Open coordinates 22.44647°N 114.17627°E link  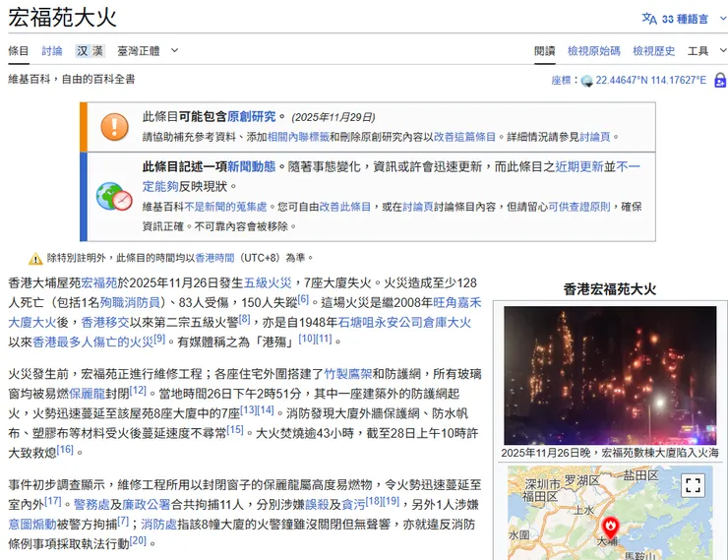(650, 81)
